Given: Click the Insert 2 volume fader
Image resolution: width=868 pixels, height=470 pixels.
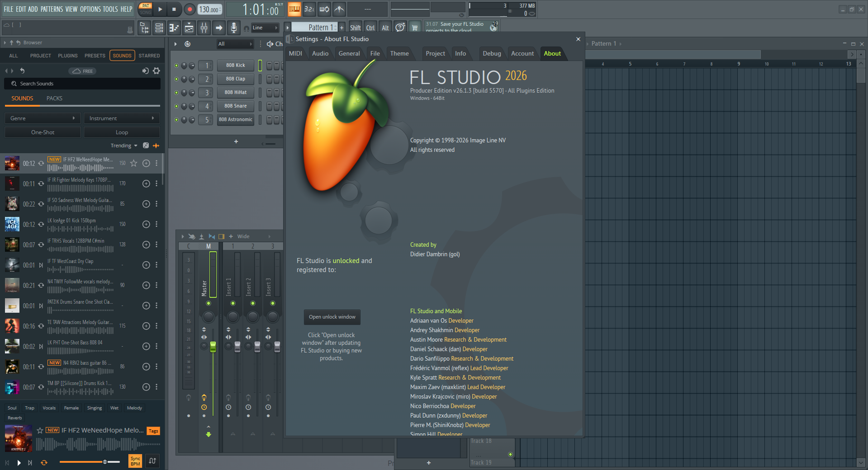Looking at the screenshot, I should 257,347.
